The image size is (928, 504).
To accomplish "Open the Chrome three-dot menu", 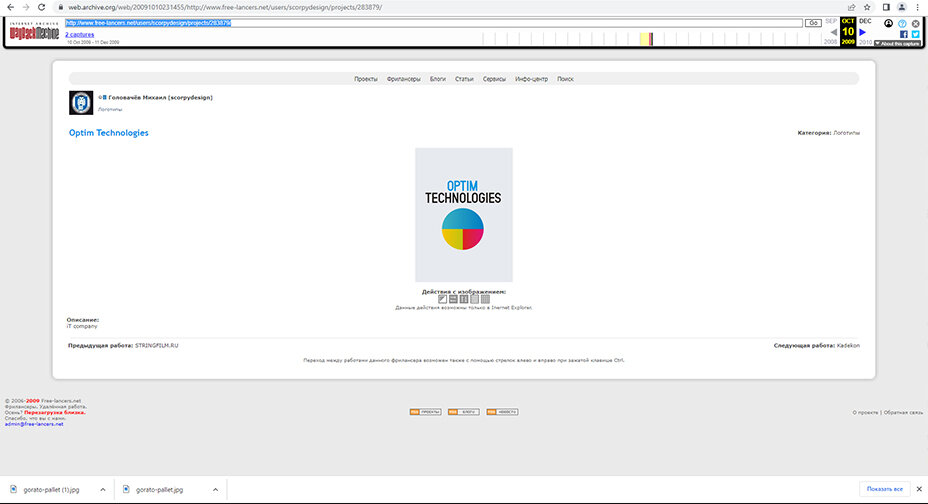I will pyautogui.click(x=917, y=7).
